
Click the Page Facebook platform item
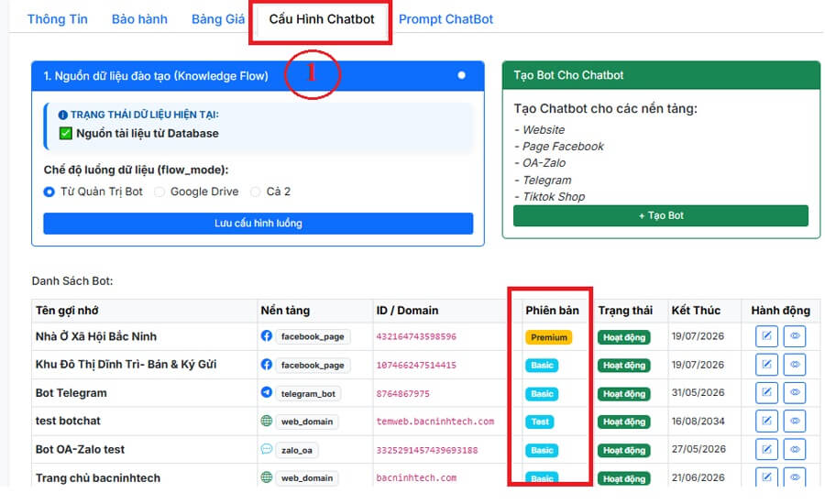pos(563,147)
